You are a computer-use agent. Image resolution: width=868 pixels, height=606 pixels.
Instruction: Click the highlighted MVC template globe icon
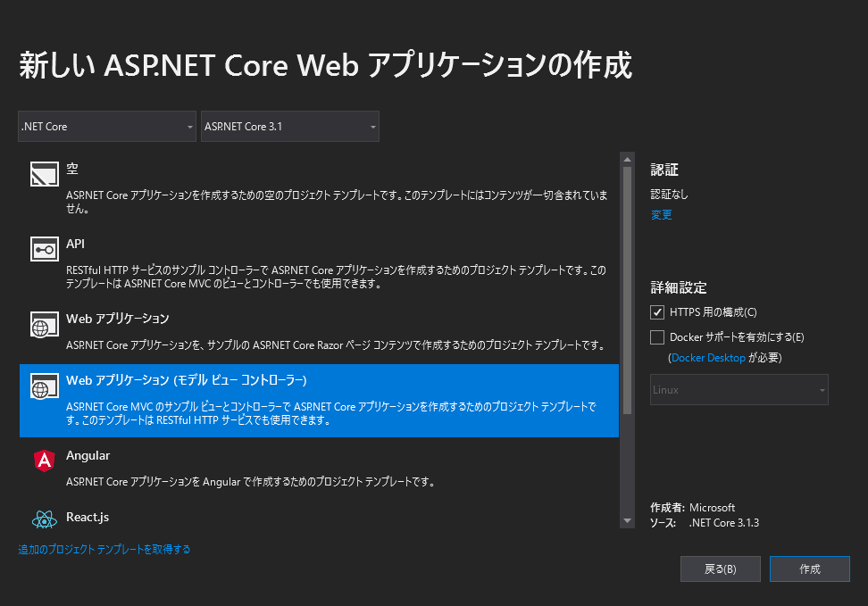click(45, 386)
